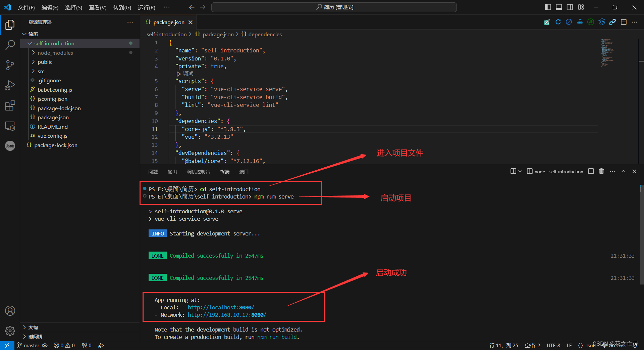Viewport: 644px width, 350px height.
Task: Toggle the primary sidebar visibility
Action: coord(547,7)
